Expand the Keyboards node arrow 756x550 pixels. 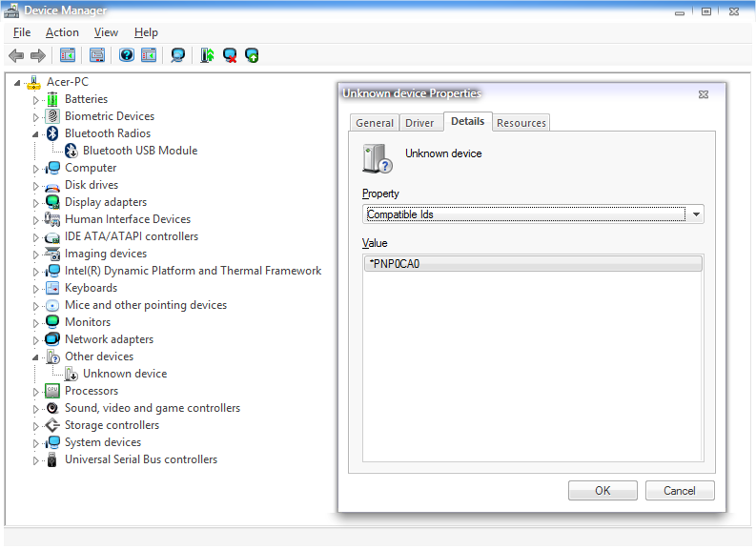[35, 289]
